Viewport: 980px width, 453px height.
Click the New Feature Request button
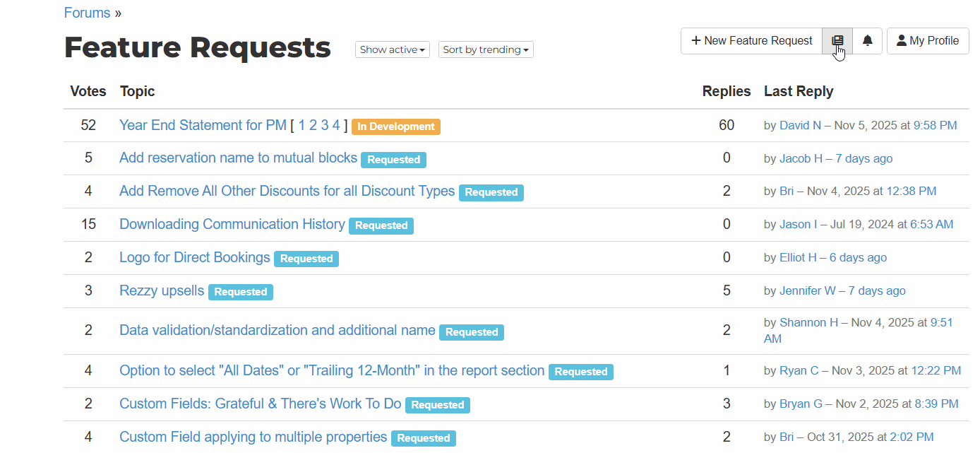[x=751, y=41]
